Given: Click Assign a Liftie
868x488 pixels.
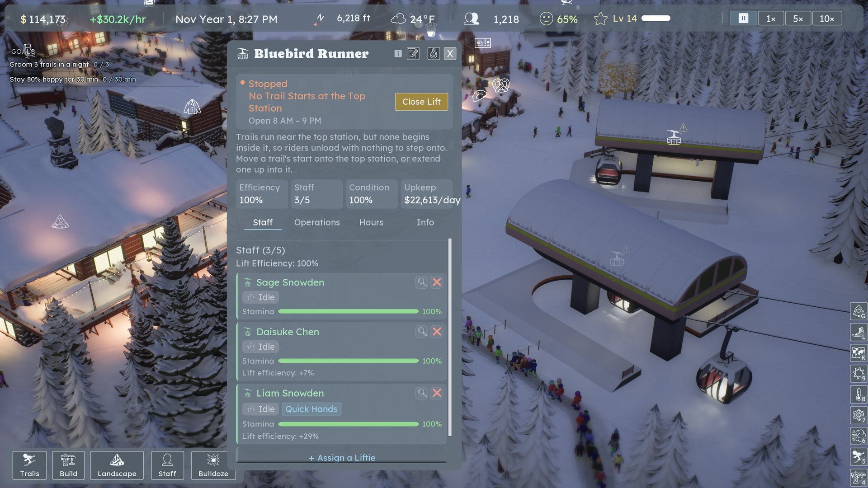Looking at the screenshot, I should click(x=342, y=457).
